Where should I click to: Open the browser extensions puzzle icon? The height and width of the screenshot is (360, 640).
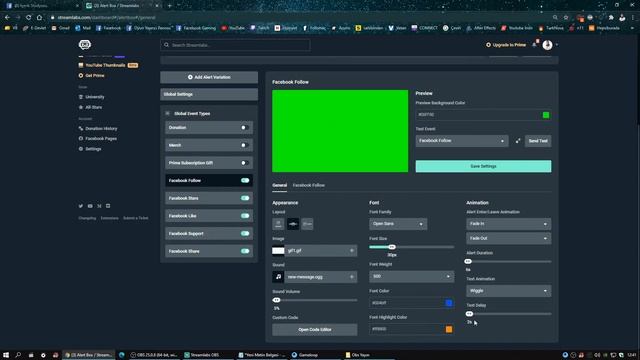pyautogui.click(x=611, y=18)
